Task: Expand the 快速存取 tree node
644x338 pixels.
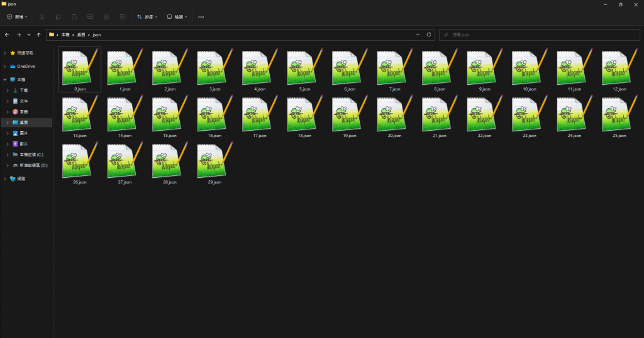Action: 5,53
